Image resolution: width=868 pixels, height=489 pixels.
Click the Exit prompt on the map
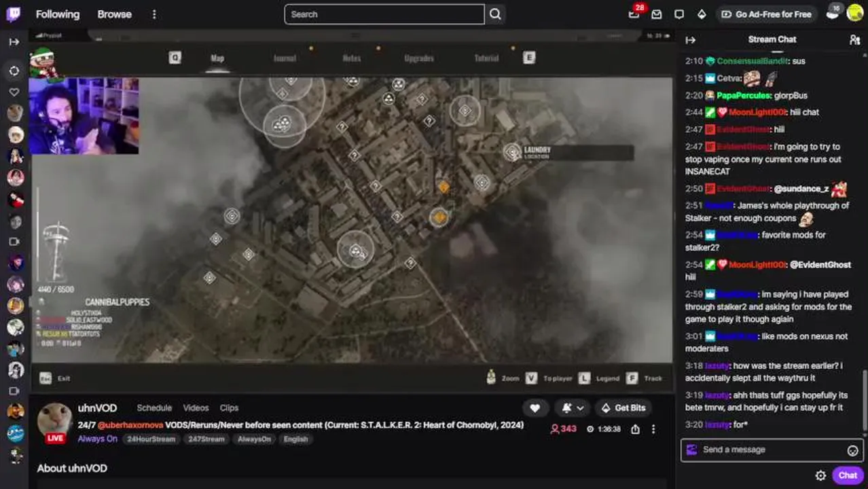coord(55,378)
